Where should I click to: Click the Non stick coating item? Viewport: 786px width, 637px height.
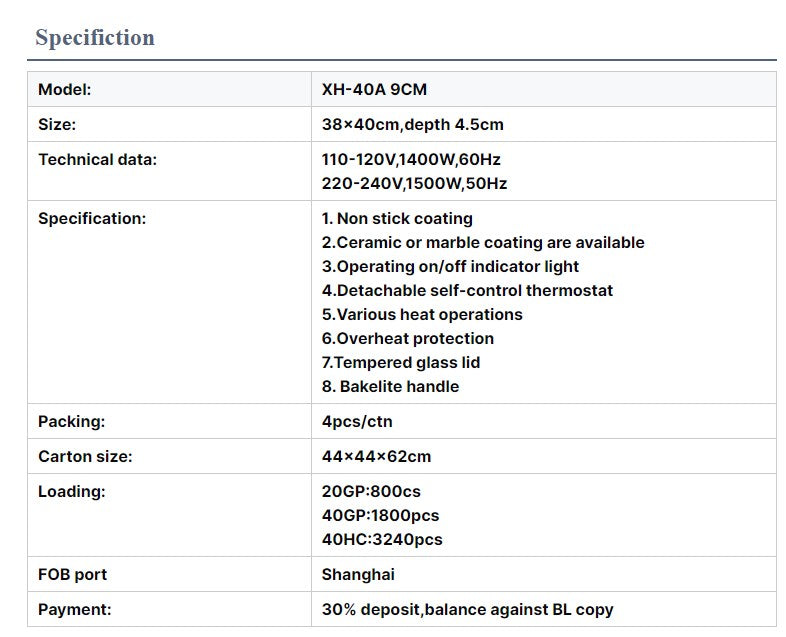pyautogui.click(x=397, y=219)
